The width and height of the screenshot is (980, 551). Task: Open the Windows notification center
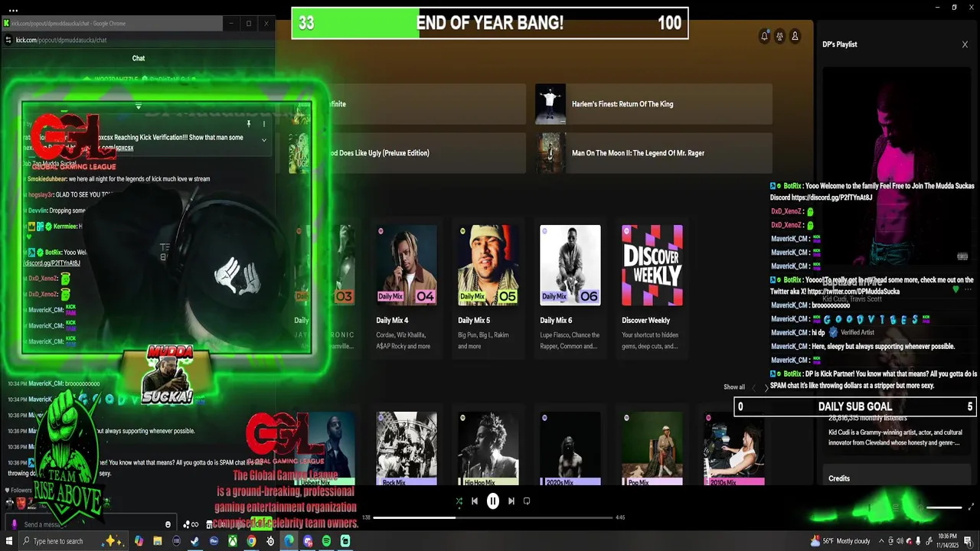tap(968, 541)
